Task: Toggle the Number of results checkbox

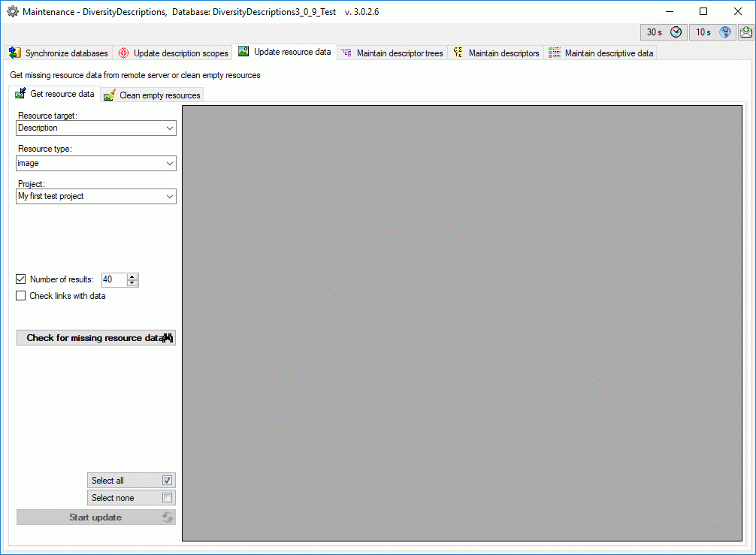Action: (21, 279)
